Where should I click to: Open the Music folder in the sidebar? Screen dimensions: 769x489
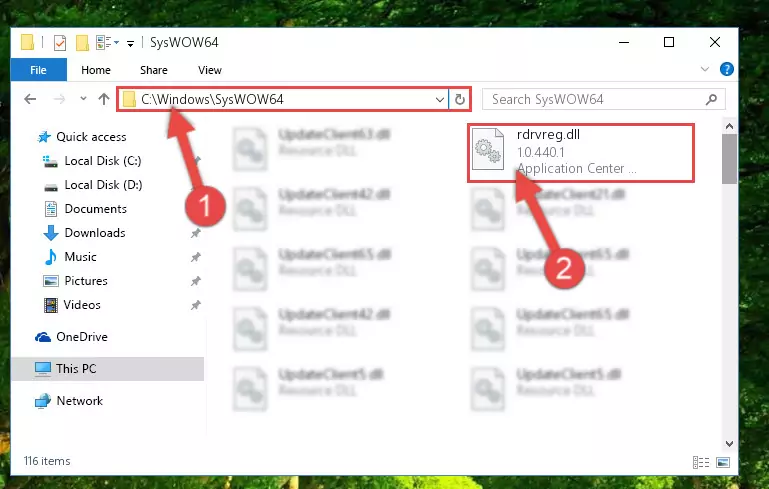80,257
